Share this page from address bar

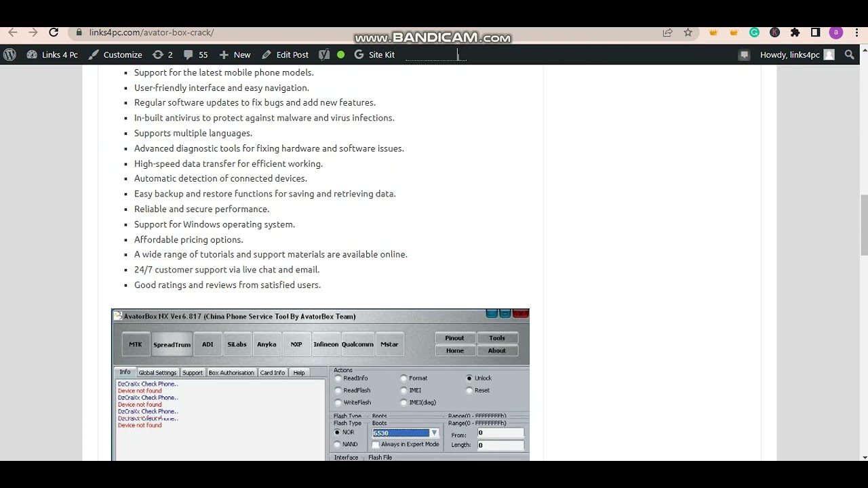pyautogui.click(x=668, y=33)
